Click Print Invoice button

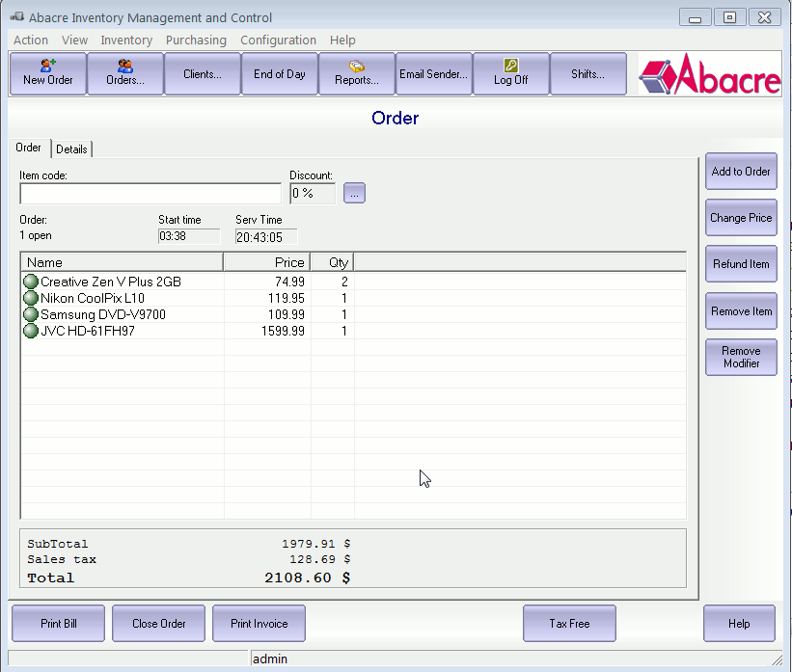(x=259, y=624)
